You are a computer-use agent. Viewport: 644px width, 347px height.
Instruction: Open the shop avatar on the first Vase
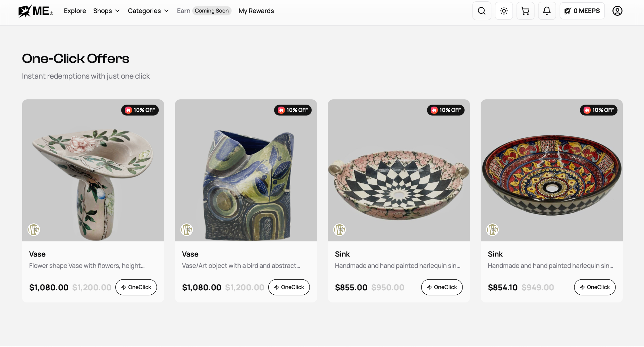coord(33,230)
